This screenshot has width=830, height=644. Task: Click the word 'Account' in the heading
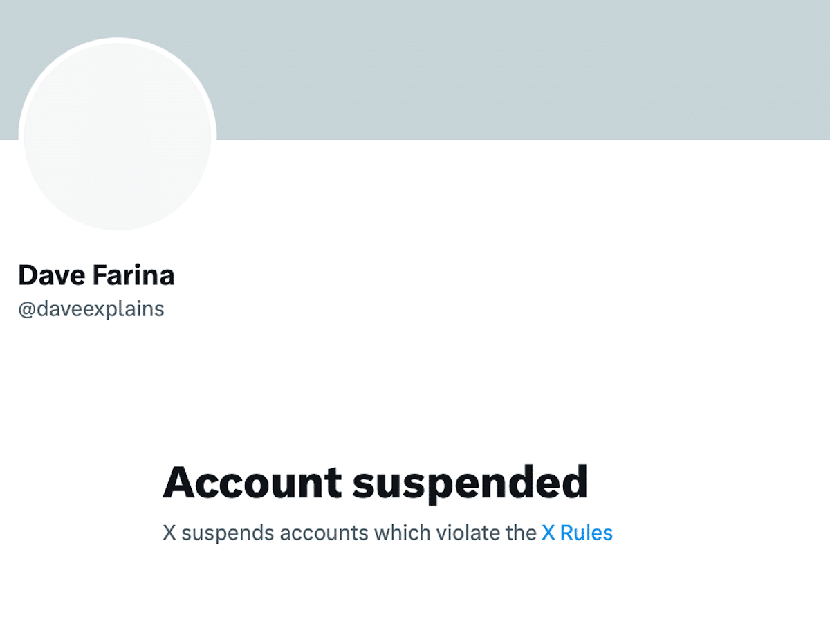252,482
